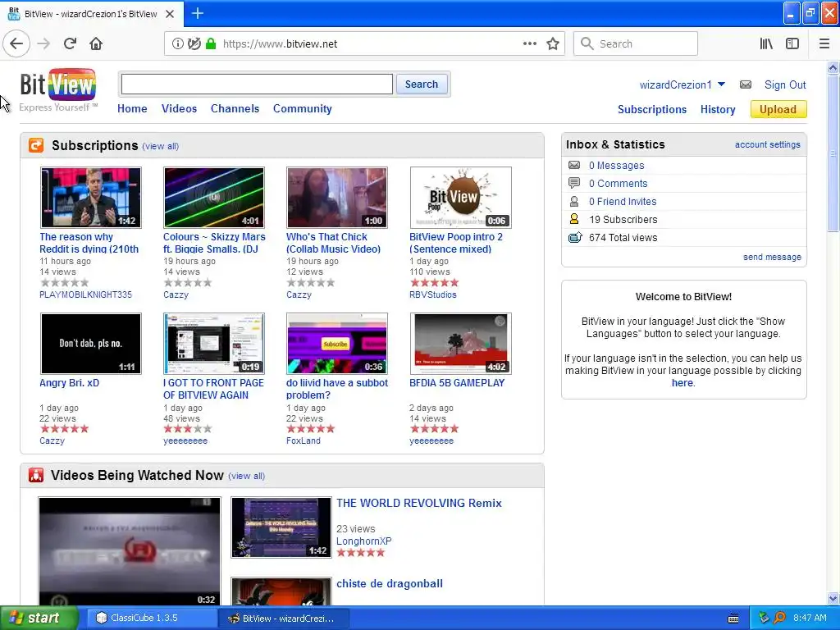Click the BitView Search button
The image size is (840, 630).
[421, 84]
